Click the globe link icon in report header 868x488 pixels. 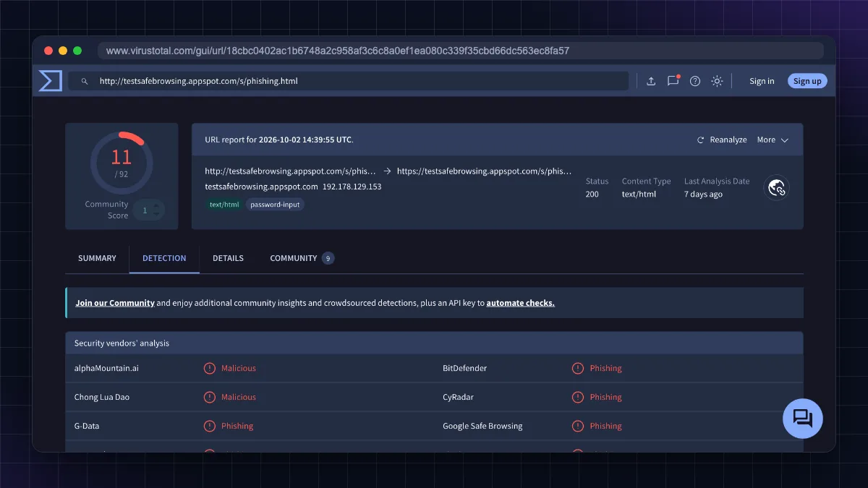pos(777,188)
